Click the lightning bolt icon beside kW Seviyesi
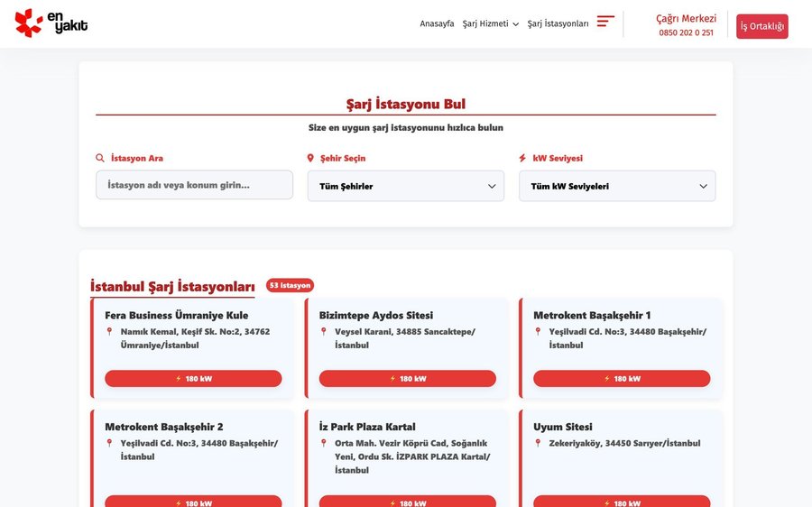812x507 pixels. point(522,158)
